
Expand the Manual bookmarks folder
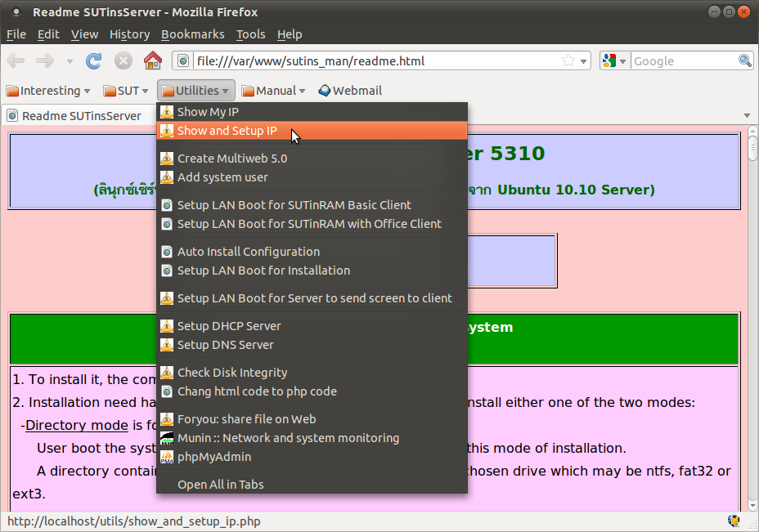274,91
